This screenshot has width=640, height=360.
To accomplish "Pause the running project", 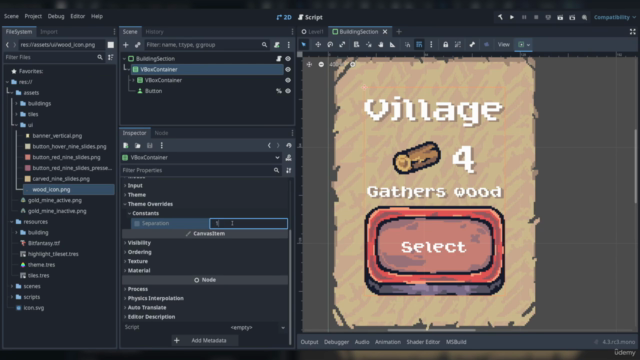I will pos(524,17).
